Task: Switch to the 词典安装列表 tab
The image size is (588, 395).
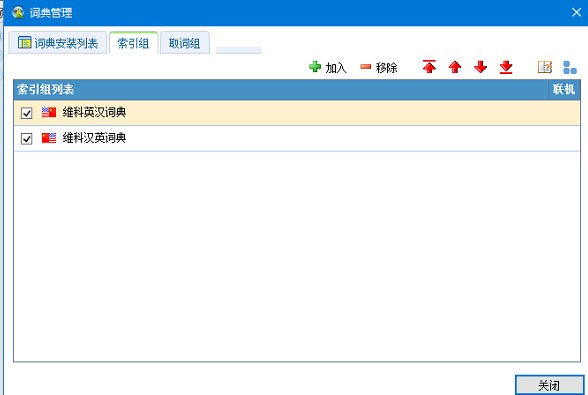Action: (x=58, y=43)
